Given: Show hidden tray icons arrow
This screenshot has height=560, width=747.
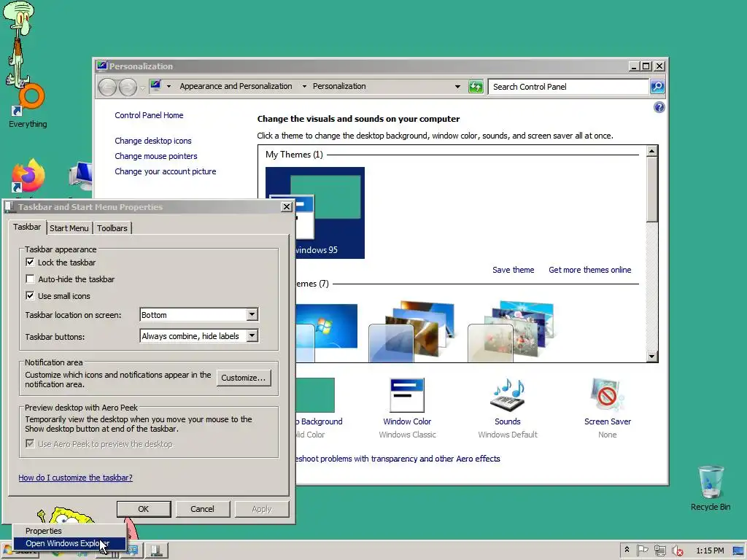Looking at the screenshot, I should tap(627, 551).
